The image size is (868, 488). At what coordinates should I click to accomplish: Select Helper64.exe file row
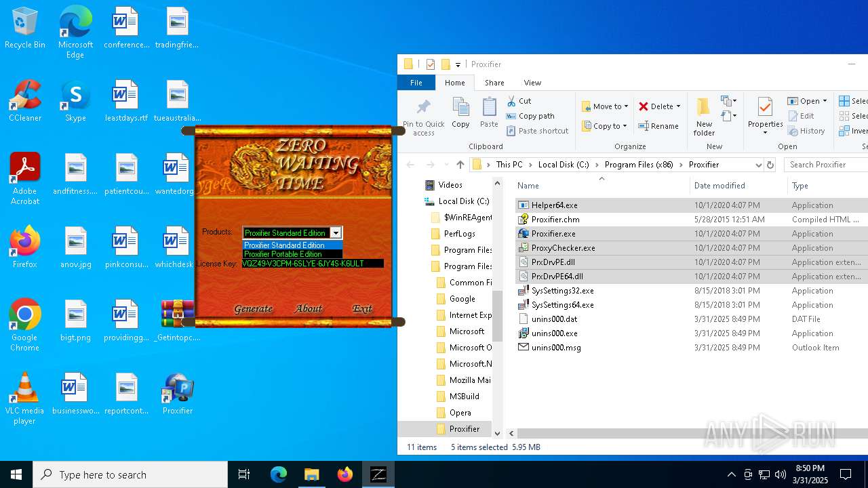[x=692, y=205]
